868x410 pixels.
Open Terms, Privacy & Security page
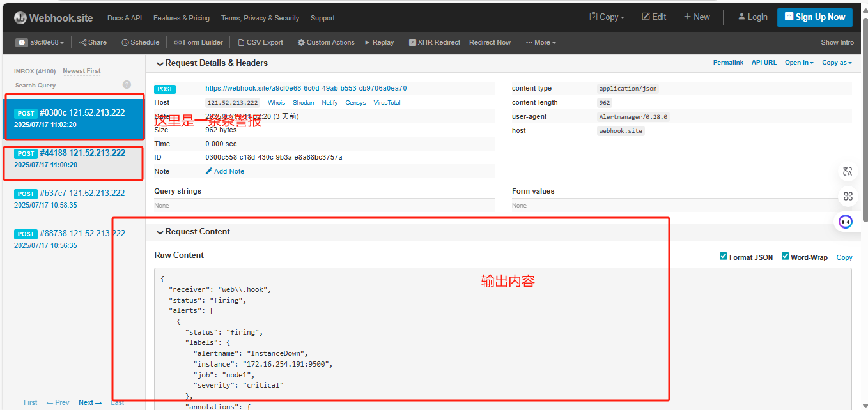[260, 18]
